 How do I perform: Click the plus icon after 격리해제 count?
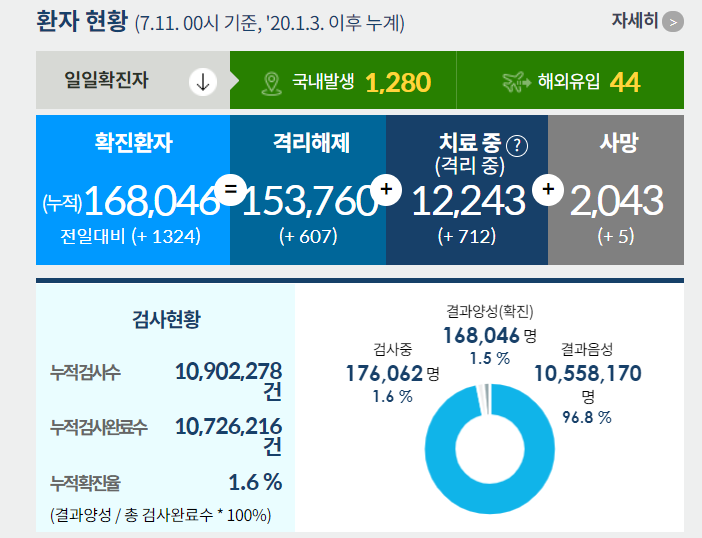[x=386, y=189]
